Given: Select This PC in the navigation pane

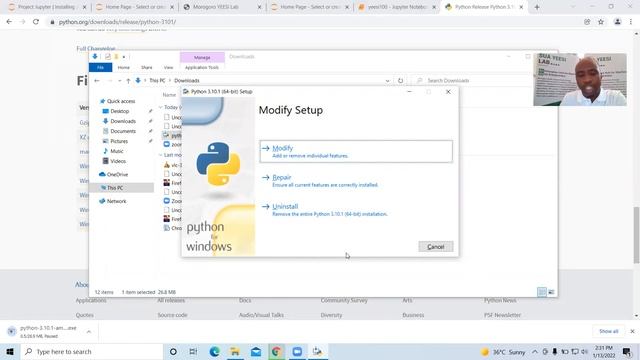Looking at the screenshot, I should [115, 188].
